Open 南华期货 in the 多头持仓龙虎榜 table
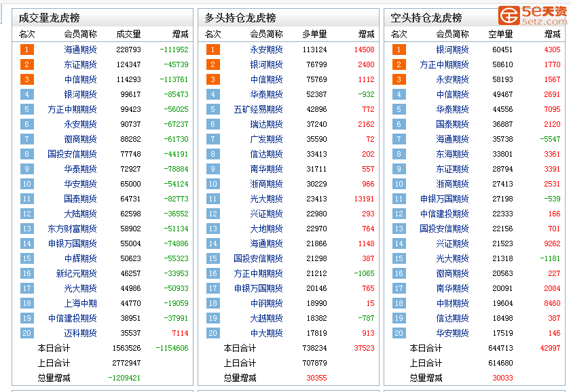The image size is (571, 392). click(266, 169)
